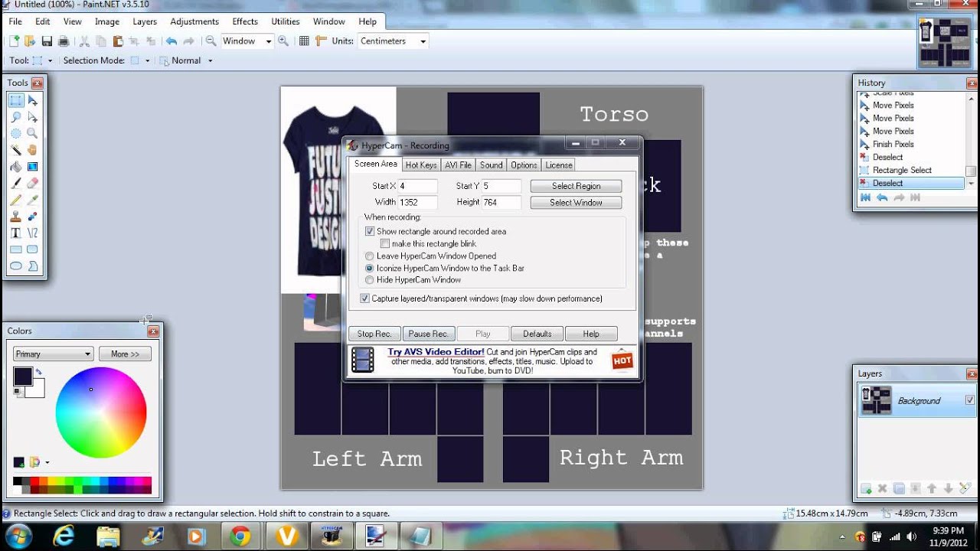Select the Paint Bucket tool
Viewport: 980px width, 551px height.
tap(15, 167)
